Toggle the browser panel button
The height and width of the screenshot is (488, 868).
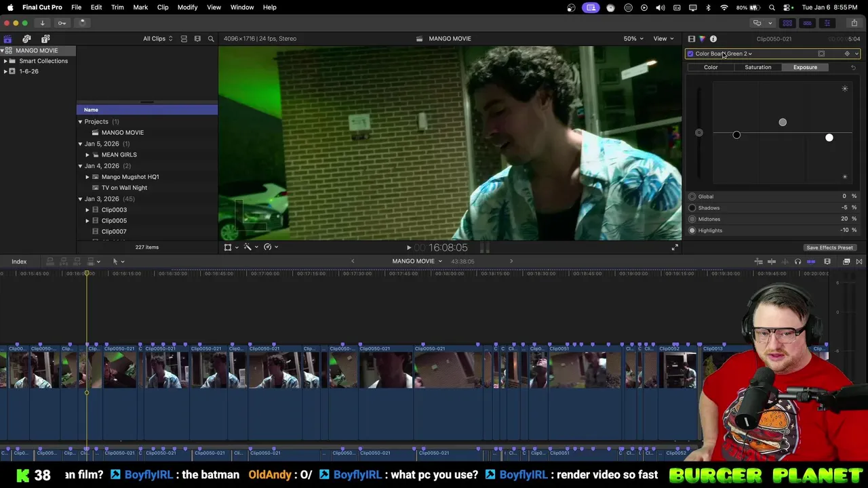[787, 22]
